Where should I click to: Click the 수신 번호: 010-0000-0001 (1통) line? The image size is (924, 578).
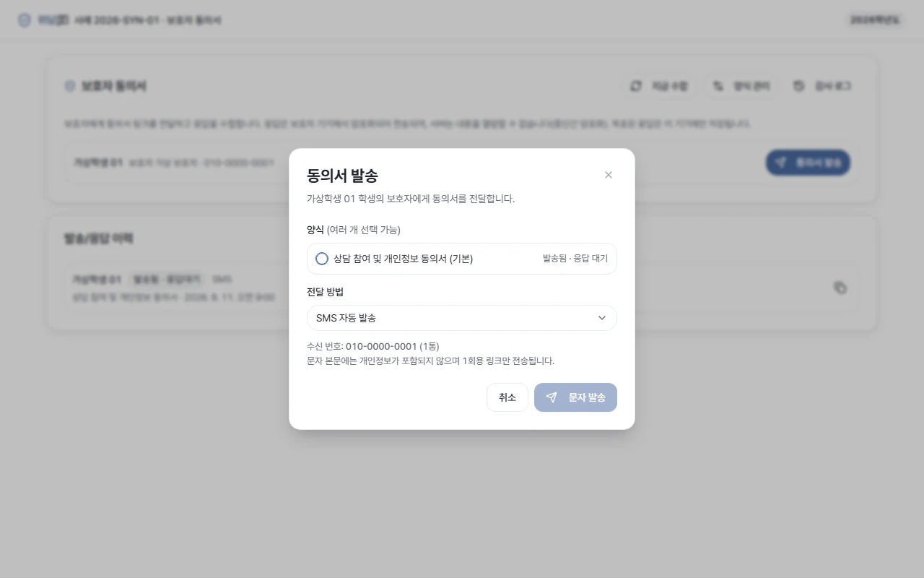373,346
